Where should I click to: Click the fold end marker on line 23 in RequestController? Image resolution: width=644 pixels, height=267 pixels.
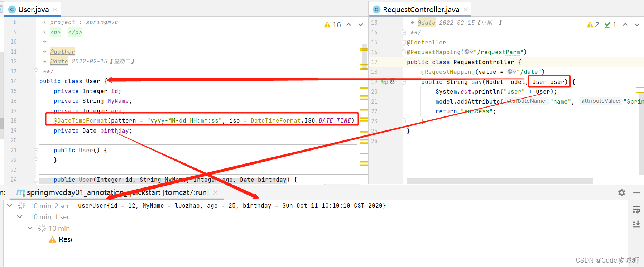(404, 121)
